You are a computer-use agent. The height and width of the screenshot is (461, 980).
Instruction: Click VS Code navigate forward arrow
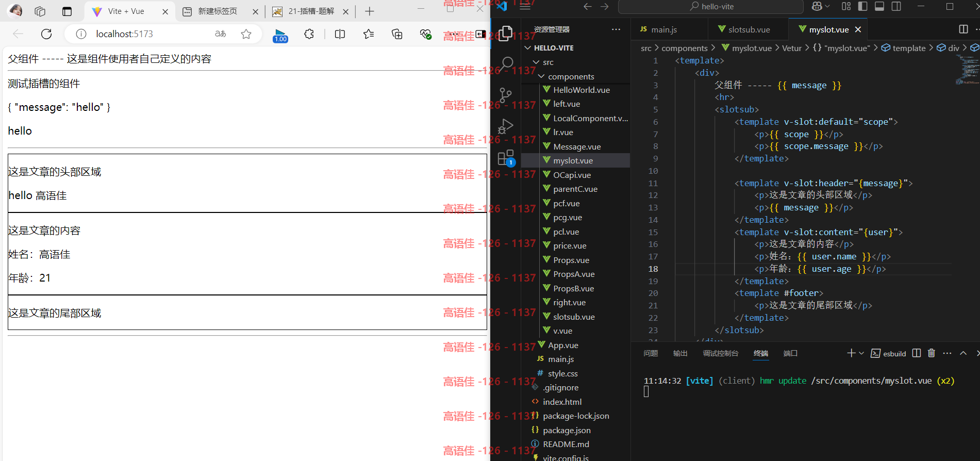point(605,6)
